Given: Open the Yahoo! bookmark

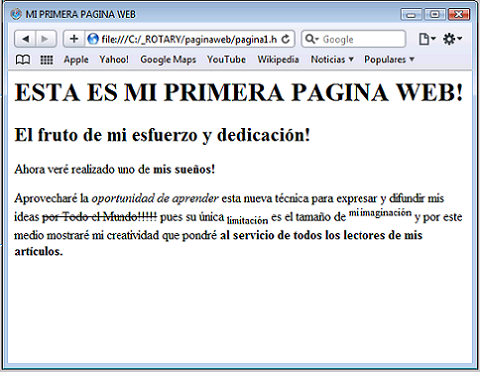Looking at the screenshot, I should coord(114,59).
